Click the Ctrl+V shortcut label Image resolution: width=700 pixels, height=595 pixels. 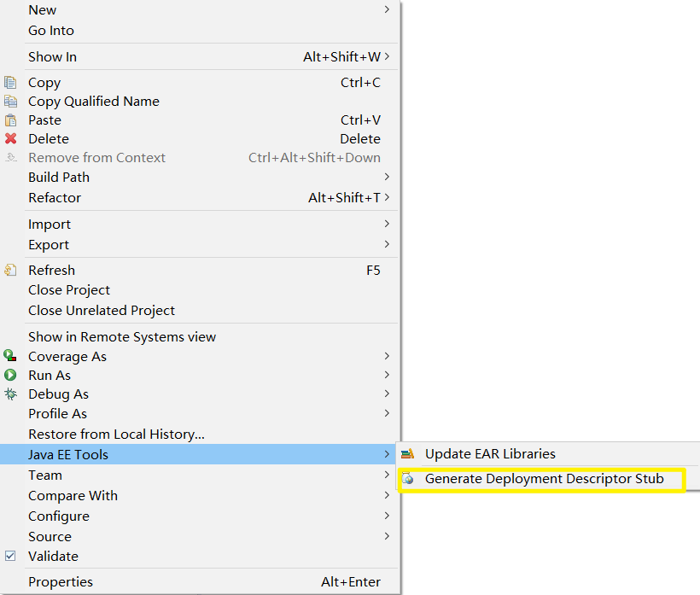(360, 120)
